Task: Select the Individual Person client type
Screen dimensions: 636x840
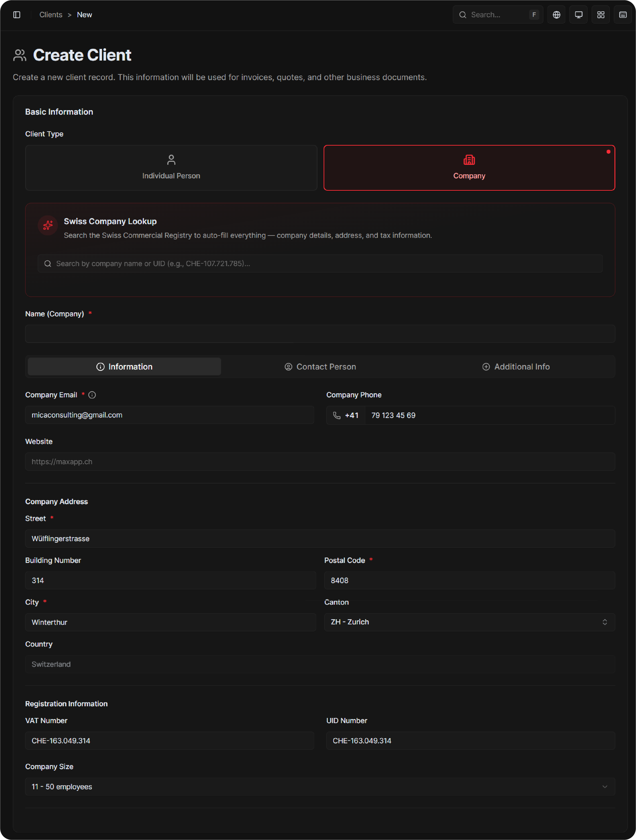Action: pyautogui.click(x=171, y=167)
